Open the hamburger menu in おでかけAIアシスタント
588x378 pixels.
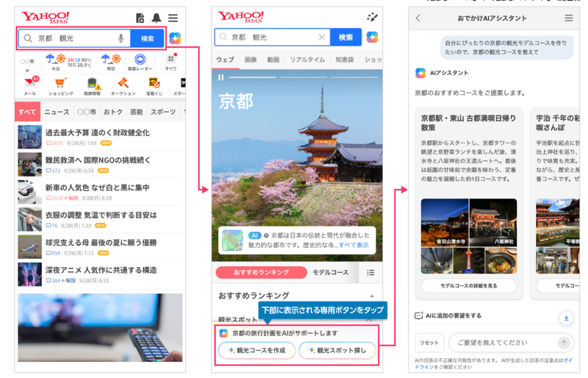pyautogui.click(x=569, y=18)
